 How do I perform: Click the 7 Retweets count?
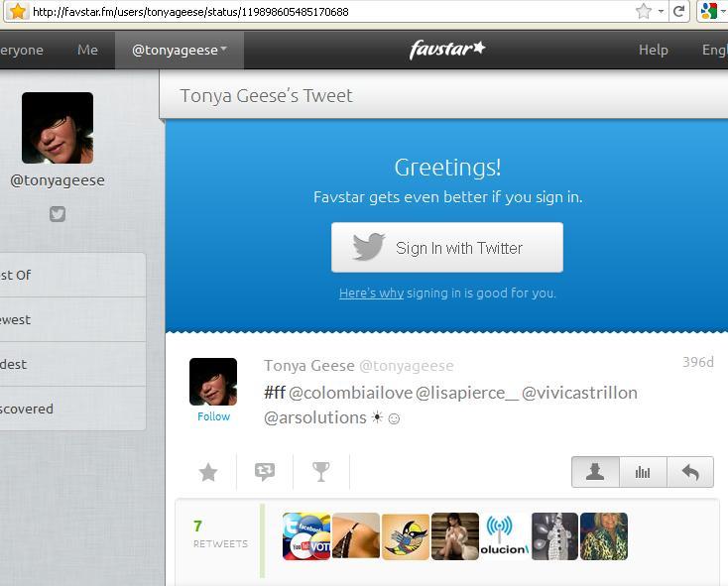(220, 533)
